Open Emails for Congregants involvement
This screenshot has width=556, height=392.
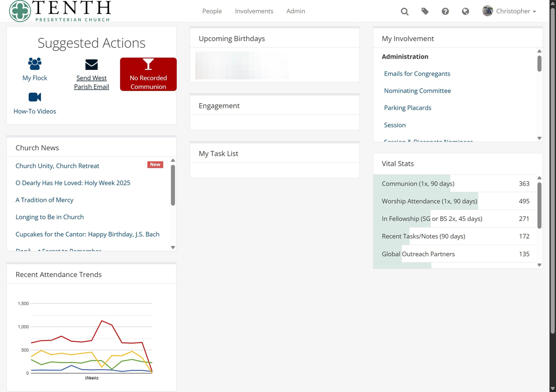[x=417, y=74]
